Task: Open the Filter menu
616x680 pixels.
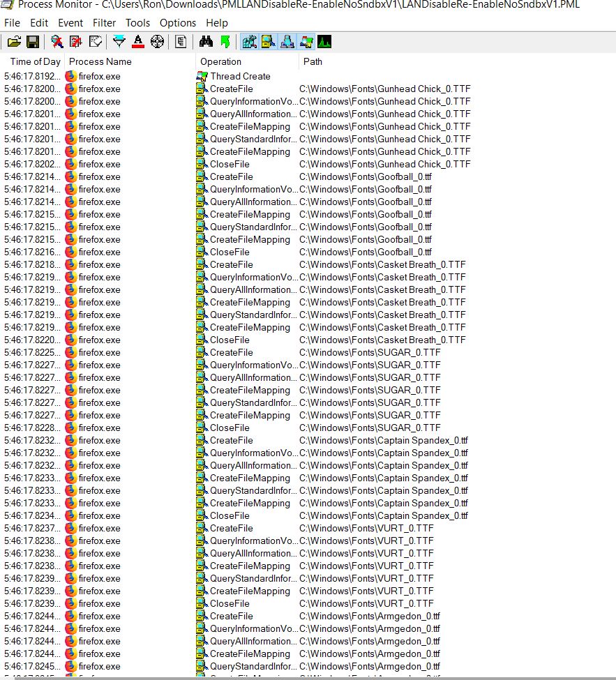Action: (x=104, y=22)
